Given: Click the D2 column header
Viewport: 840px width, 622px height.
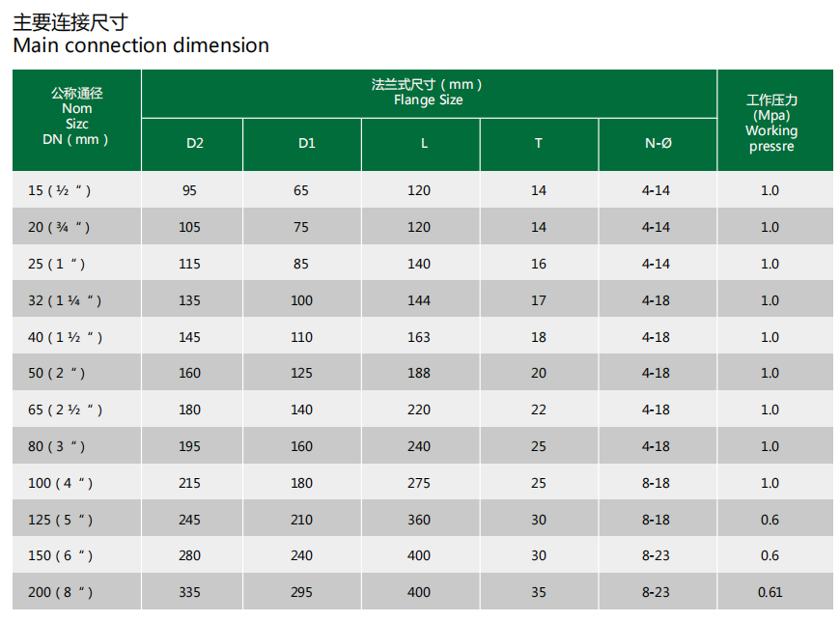Looking at the screenshot, I should click(194, 143).
